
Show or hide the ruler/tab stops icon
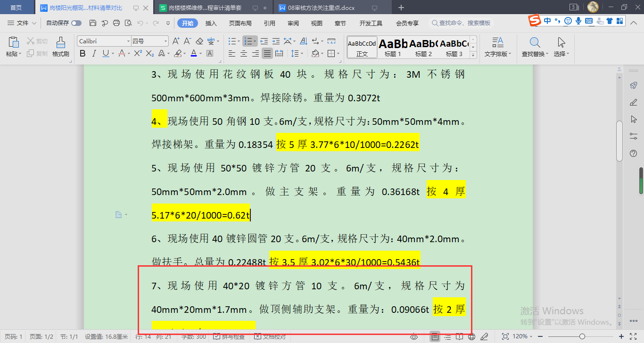click(331, 41)
